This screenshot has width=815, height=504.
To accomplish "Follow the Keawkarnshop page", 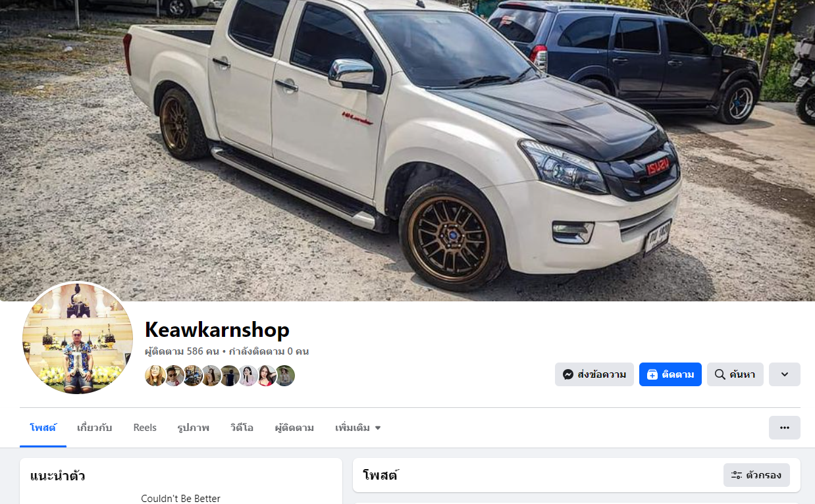I will [670, 374].
